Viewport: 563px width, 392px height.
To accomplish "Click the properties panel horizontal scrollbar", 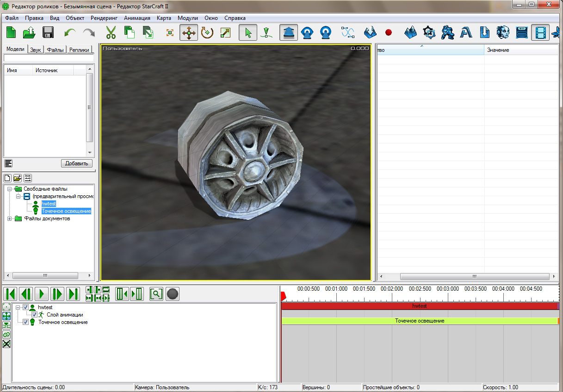I will click(x=475, y=276).
